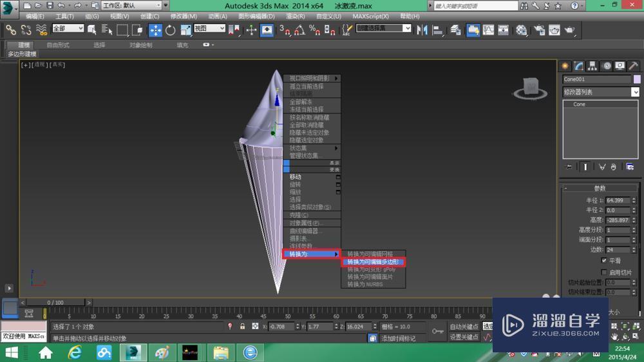The width and height of the screenshot is (644, 362).
Task: Uncheck the 平滑 checkbox
Action: click(604, 260)
